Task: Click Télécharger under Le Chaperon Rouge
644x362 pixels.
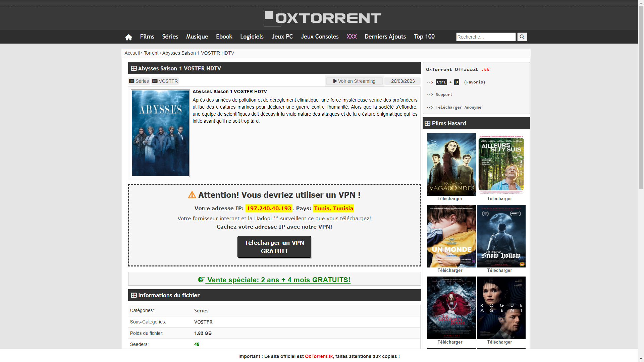Action: point(450,342)
